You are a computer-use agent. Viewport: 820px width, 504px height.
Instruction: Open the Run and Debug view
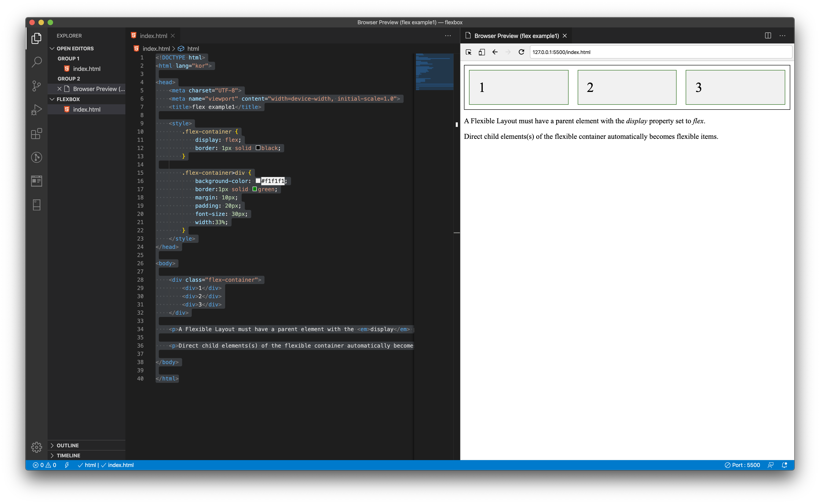pos(36,110)
